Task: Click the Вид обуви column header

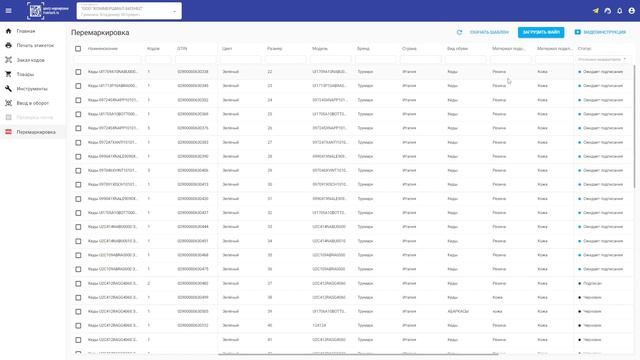Action: 457,49
